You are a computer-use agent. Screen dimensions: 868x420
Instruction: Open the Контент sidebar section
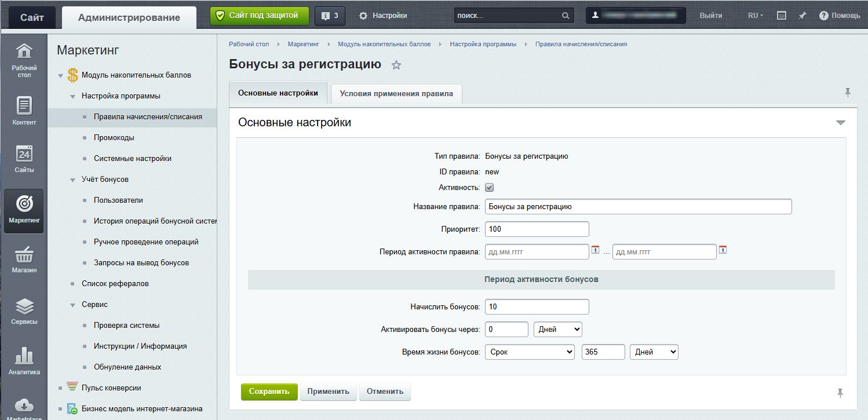24,111
